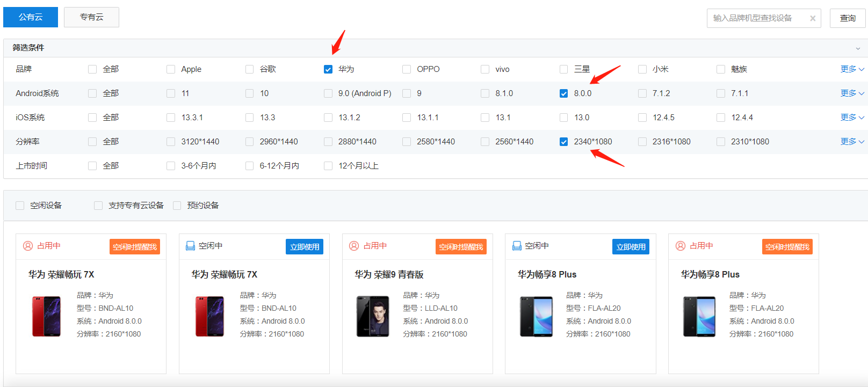Enable the 预约设备 checkbox
This screenshot has height=387, width=868.
pyautogui.click(x=177, y=206)
